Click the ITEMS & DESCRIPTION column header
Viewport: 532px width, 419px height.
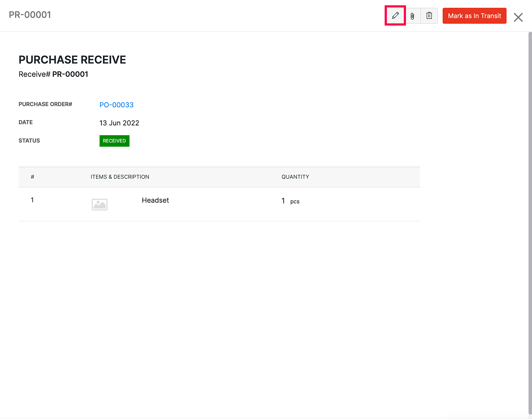point(120,177)
